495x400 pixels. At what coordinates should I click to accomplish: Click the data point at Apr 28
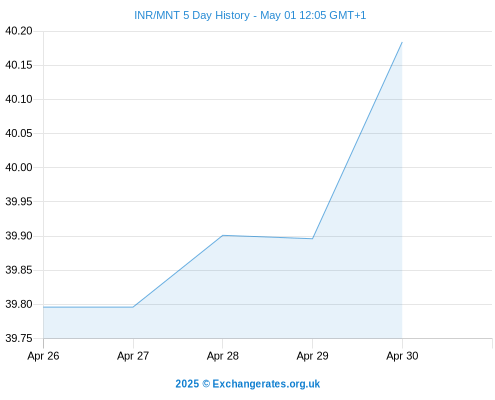click(x=223, y=235)
